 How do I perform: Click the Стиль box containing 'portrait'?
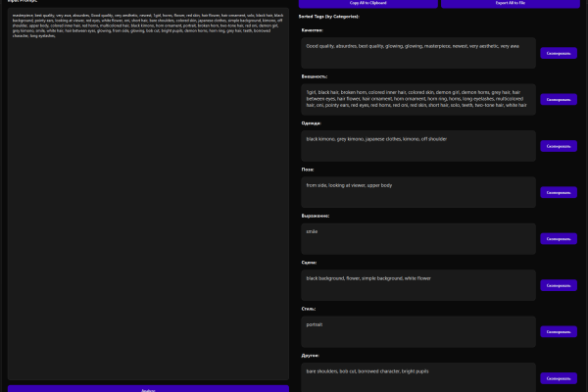coord(418,331)
